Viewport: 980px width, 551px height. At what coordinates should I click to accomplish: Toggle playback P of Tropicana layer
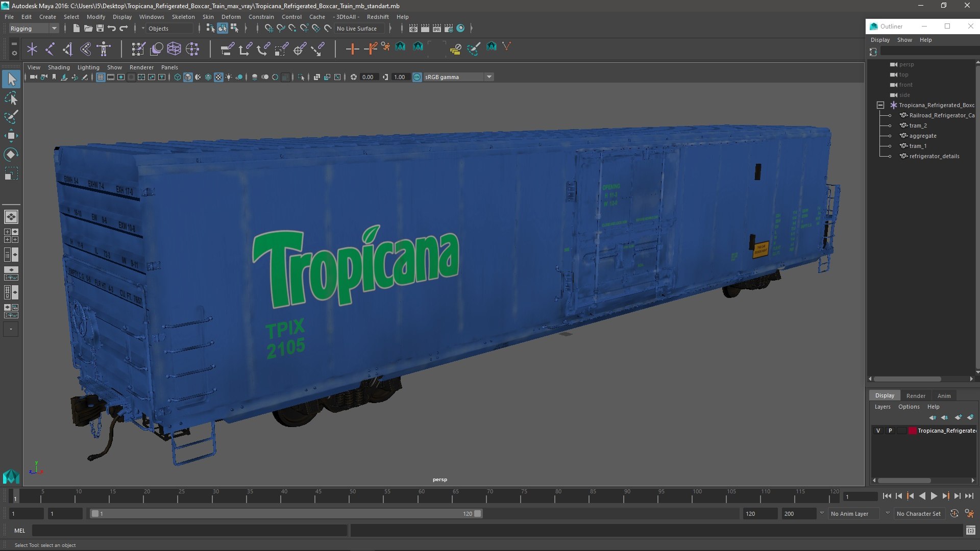tap(890, 431)
